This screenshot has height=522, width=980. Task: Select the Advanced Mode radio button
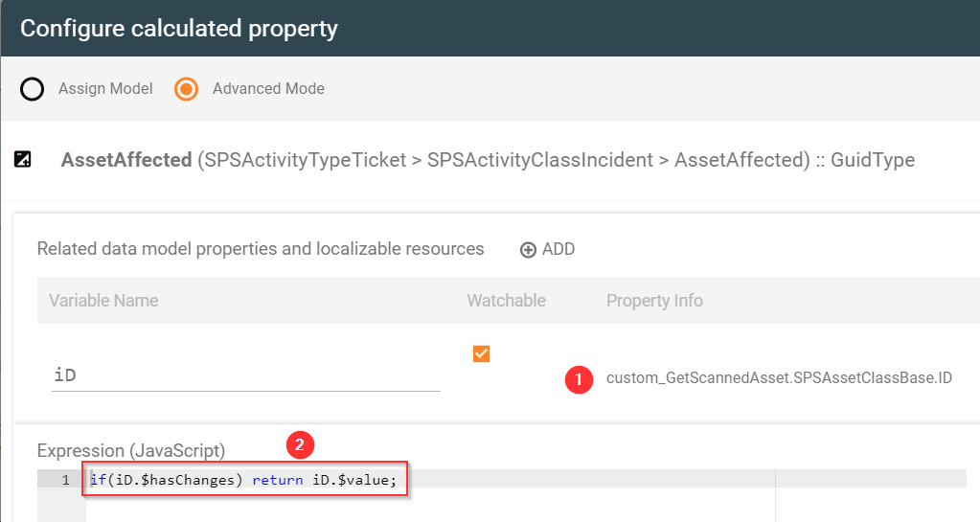click(187, 89)
